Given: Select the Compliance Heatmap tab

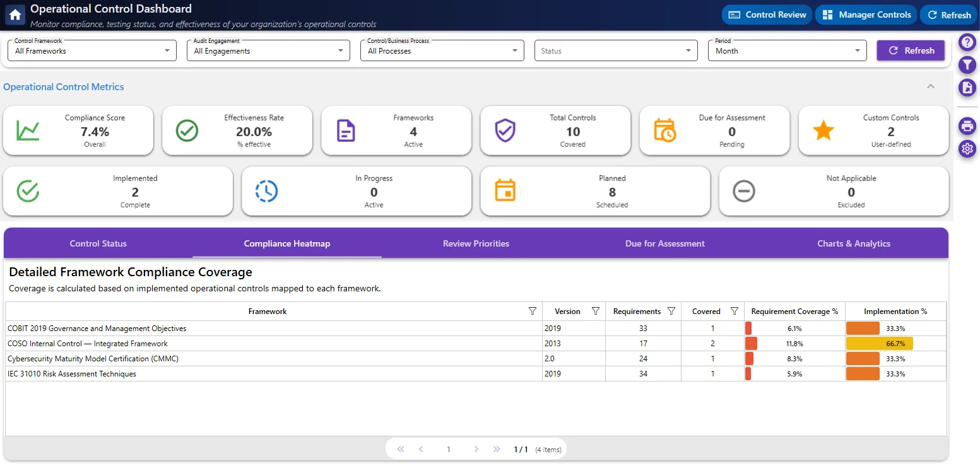Looking at the screenshot, I should 287,243.
